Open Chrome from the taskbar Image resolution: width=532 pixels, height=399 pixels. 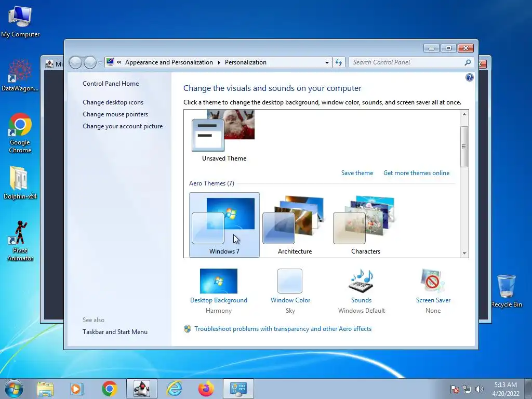click(109, 389)
